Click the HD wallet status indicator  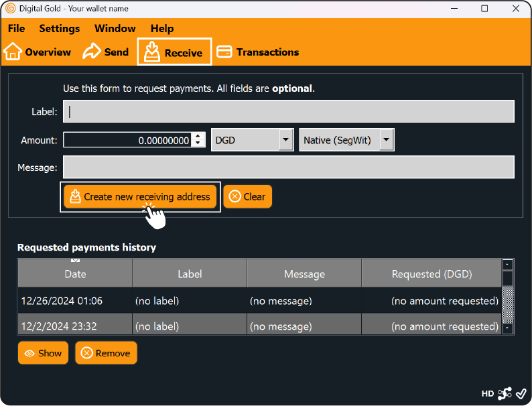click(487, 393)
